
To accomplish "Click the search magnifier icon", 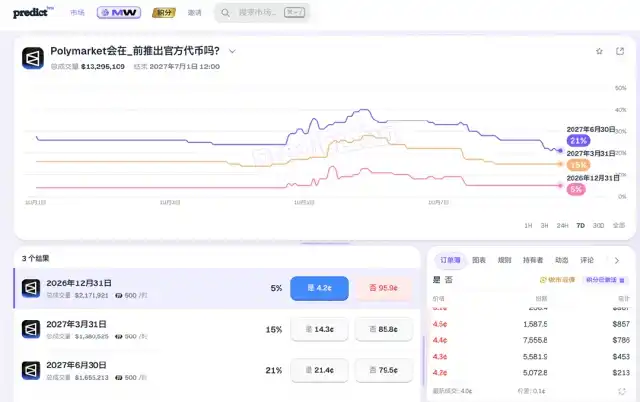I will click(x=225, y=13).
